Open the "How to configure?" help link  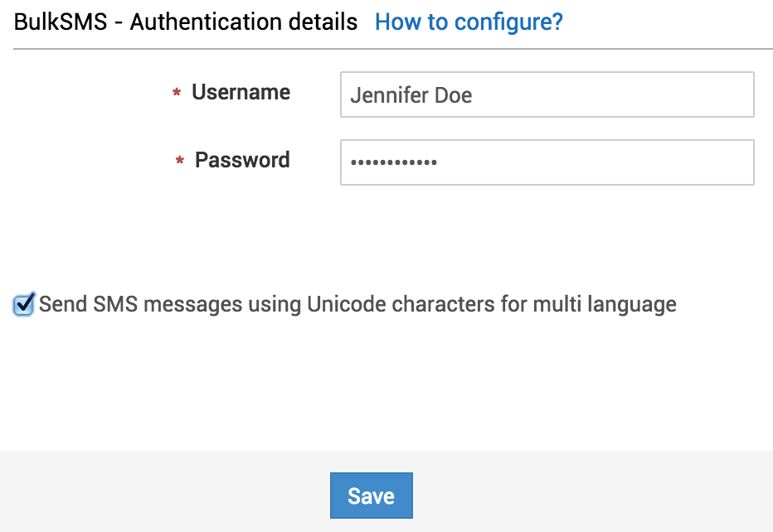469,22
